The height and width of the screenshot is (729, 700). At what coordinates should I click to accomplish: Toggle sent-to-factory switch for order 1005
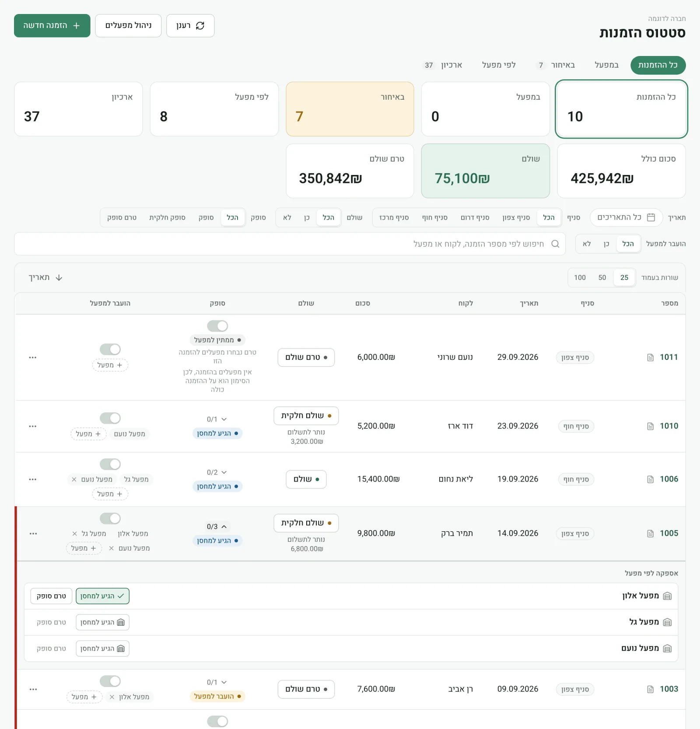pyautogui.click(x=110, y=518)
